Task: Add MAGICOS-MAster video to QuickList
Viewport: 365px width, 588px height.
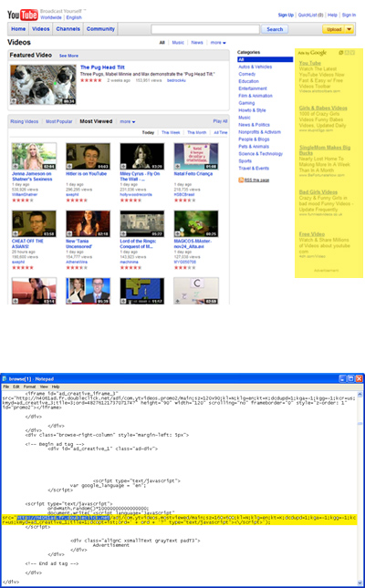Action: [x=178, y=233]
